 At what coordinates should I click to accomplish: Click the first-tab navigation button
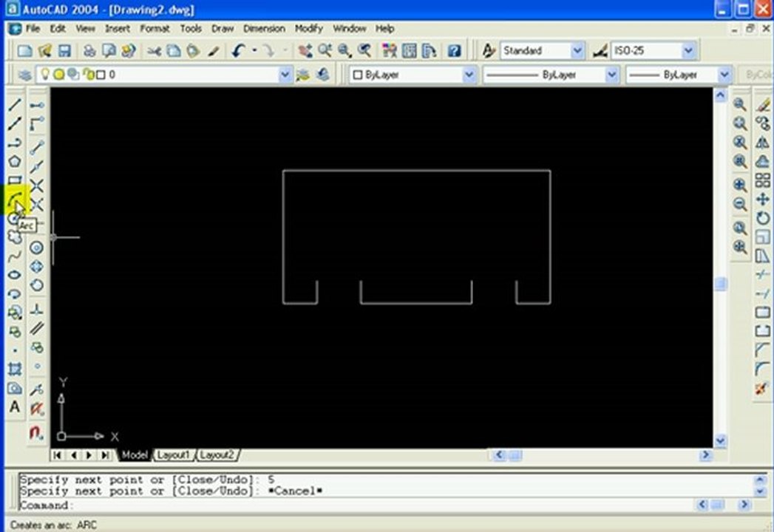click(x=57, y=455)
